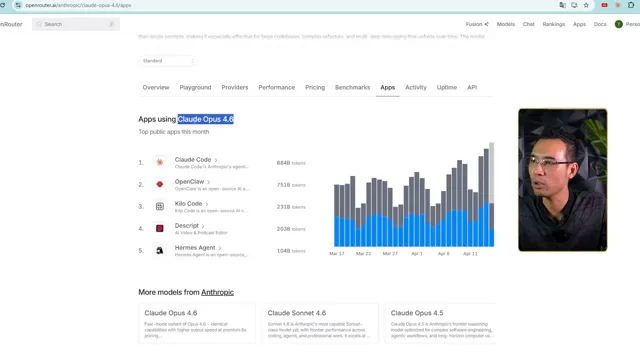
Task: Click the 104B tokens value
Action: tap(291, 251)
